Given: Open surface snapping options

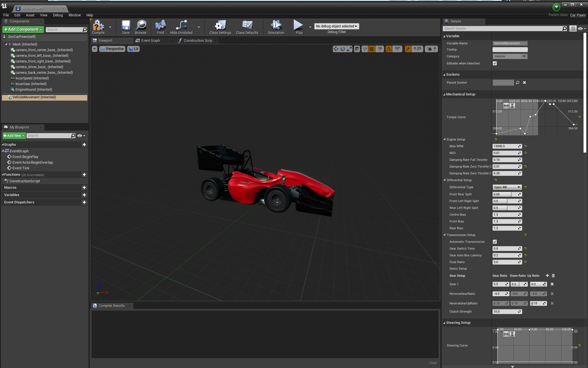Looking at the screenshot, I should [x=365, y=49].
